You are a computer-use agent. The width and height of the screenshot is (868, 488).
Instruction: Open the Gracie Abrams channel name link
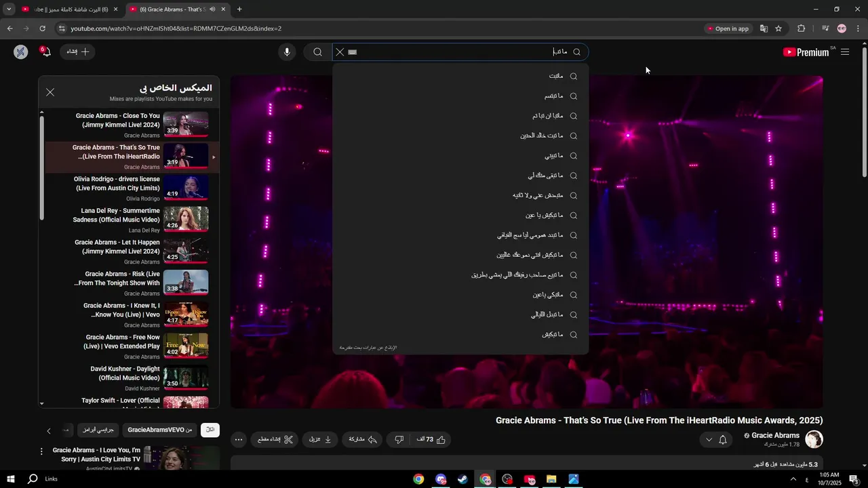pos(775,435)
